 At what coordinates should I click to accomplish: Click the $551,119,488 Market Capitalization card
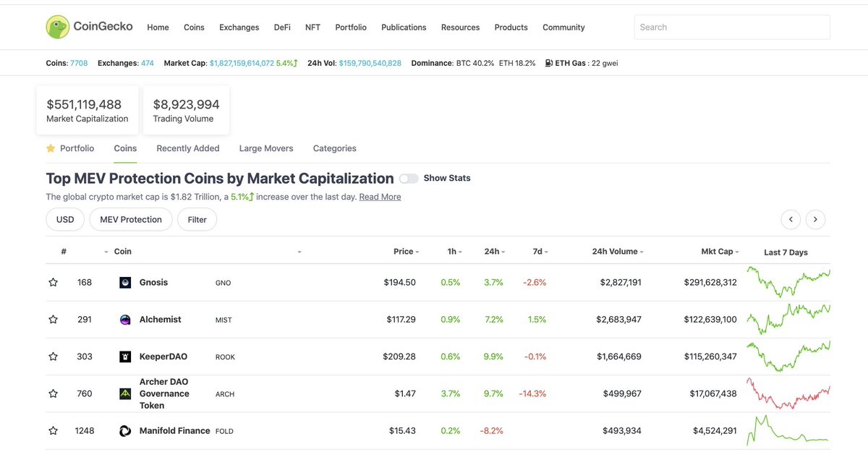coord(88,110)
